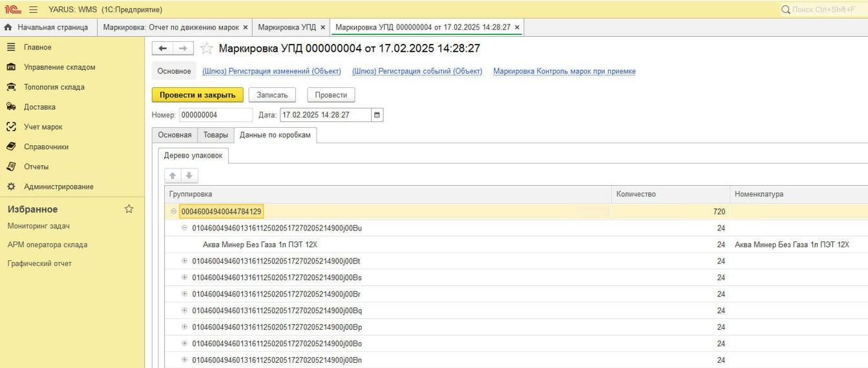The image size is (868, 368).
Task: Close the Маркировка УПД tab
Action: [323, 28]
